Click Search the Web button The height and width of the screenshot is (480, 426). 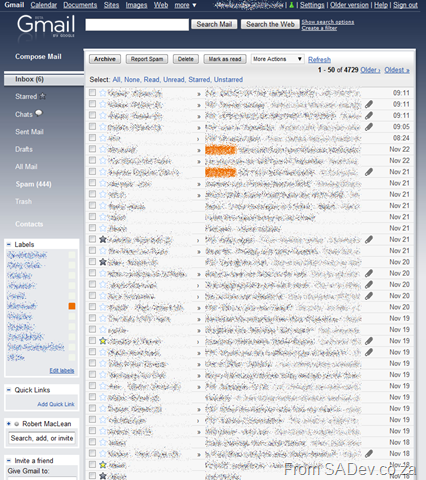[270, 24]
